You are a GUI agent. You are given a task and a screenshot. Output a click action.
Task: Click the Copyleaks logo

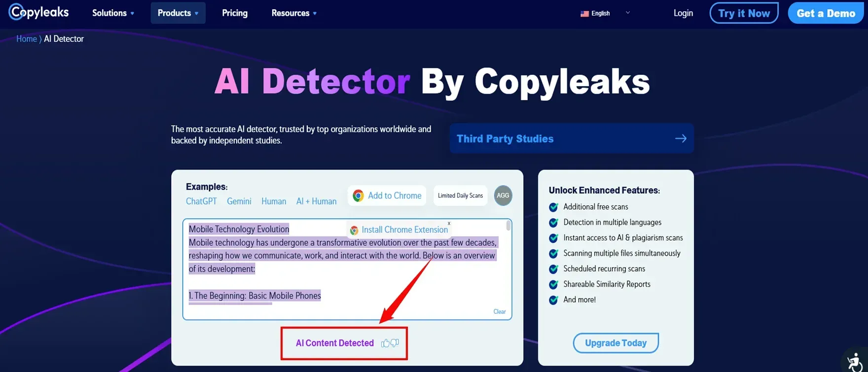point(39,12)
